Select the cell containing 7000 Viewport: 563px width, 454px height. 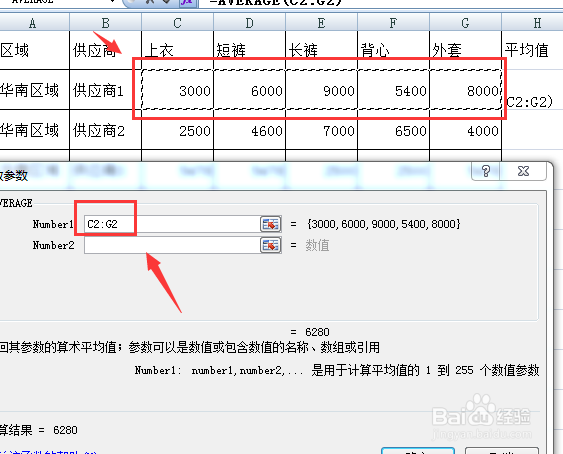tap(321, 130)
